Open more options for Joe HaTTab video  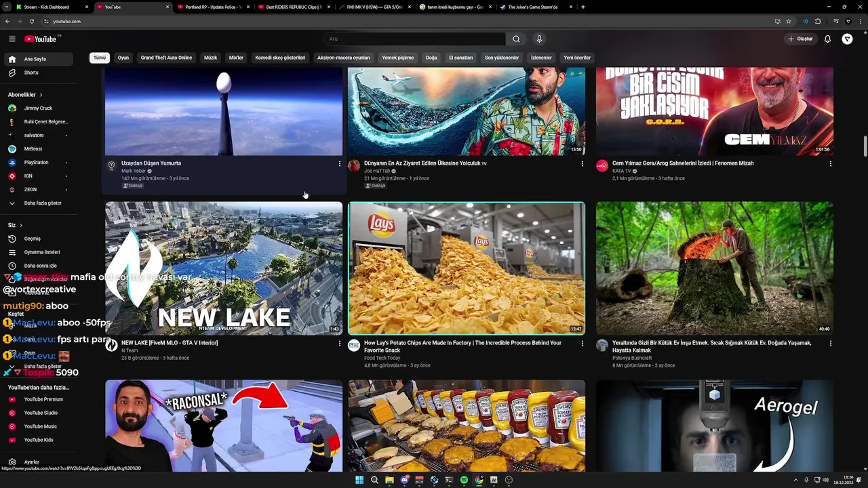(x=582, y=163)
